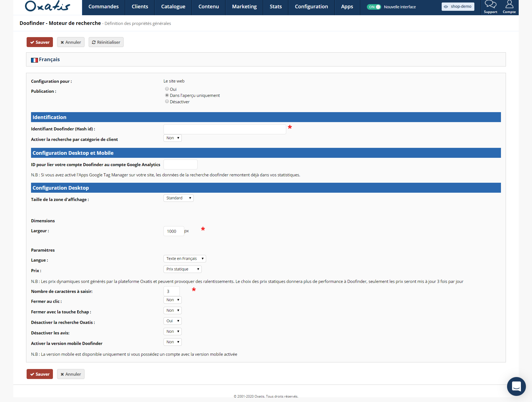The width and height of the screenshot is (532, 402).
Task: Open the Langue dropdown
Action: coord(185,259)
